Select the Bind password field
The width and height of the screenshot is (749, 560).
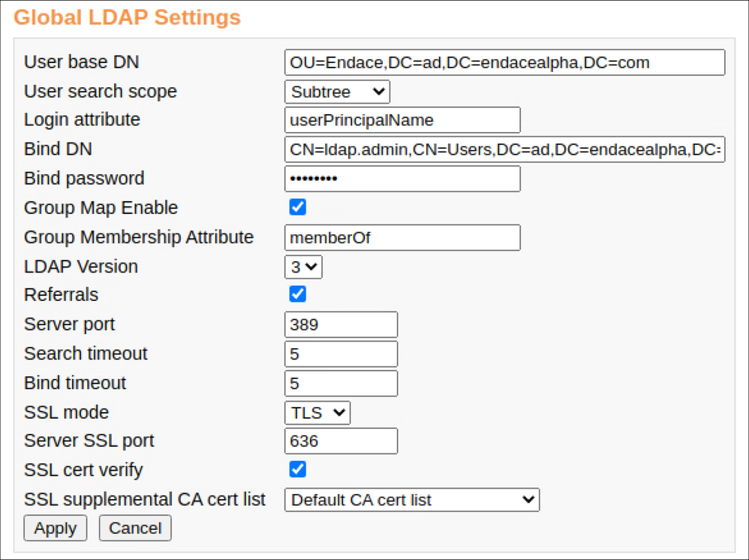tap(402, 179)
